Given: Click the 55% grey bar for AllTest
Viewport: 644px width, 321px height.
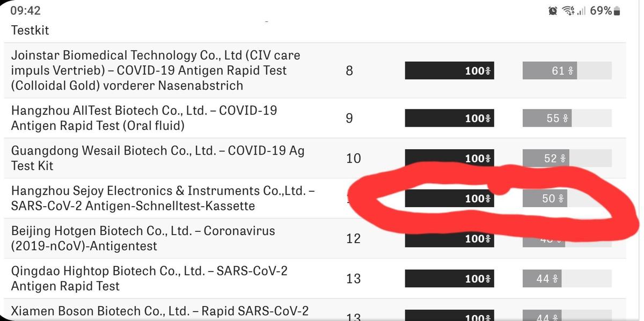Looking at the screenshot, I should (547, 118).
